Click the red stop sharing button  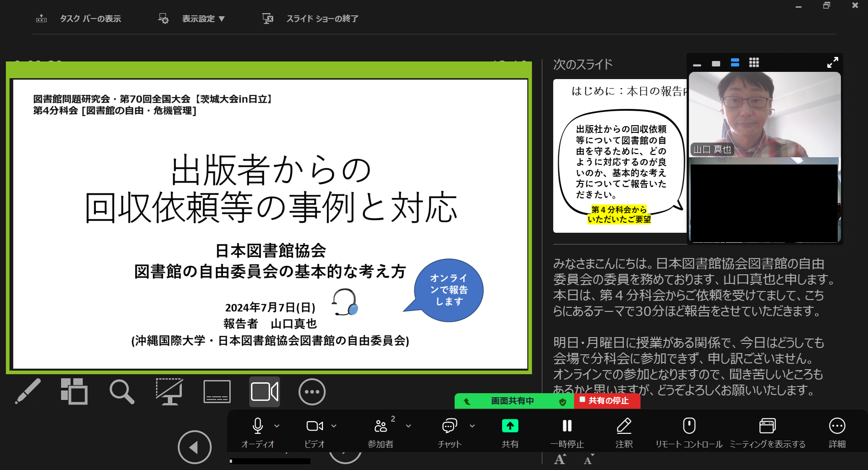(x=607, y=401)
